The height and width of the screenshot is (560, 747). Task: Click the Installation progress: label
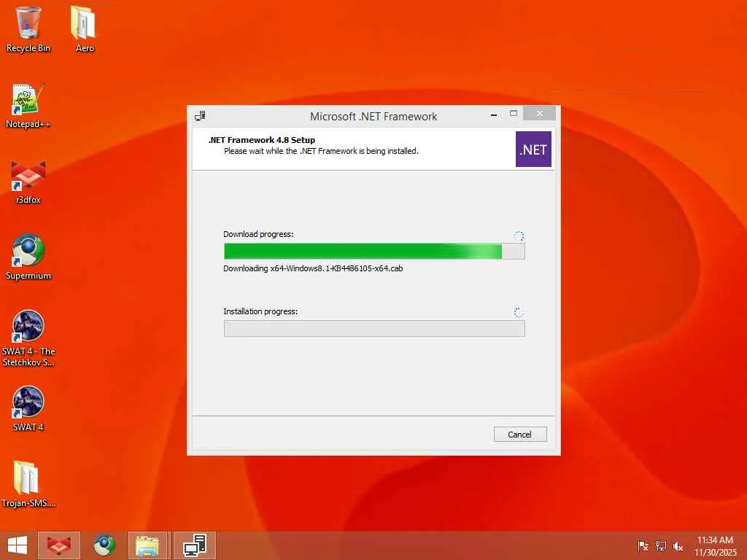pos(260,311)
